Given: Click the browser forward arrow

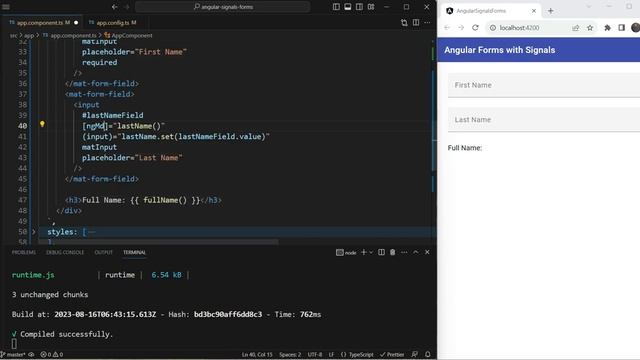Looking at the screenshot, I should pyautogui.click(x=461, y=28).
